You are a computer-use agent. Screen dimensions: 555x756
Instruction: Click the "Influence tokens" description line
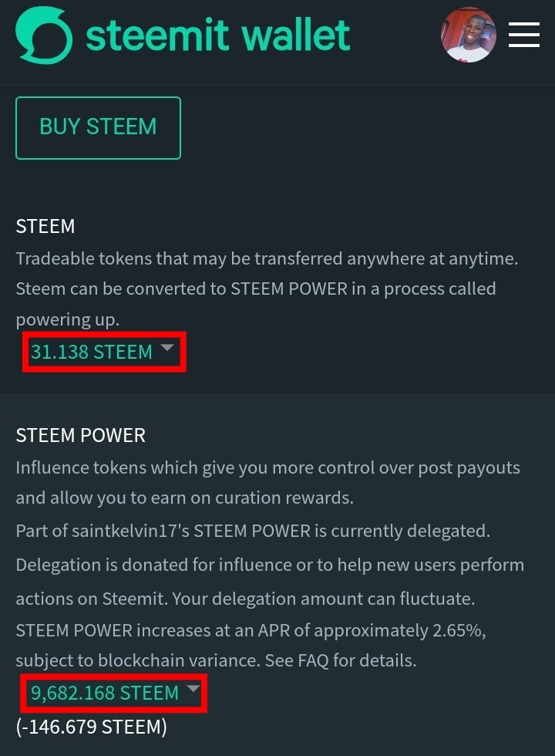coord(267,468)
